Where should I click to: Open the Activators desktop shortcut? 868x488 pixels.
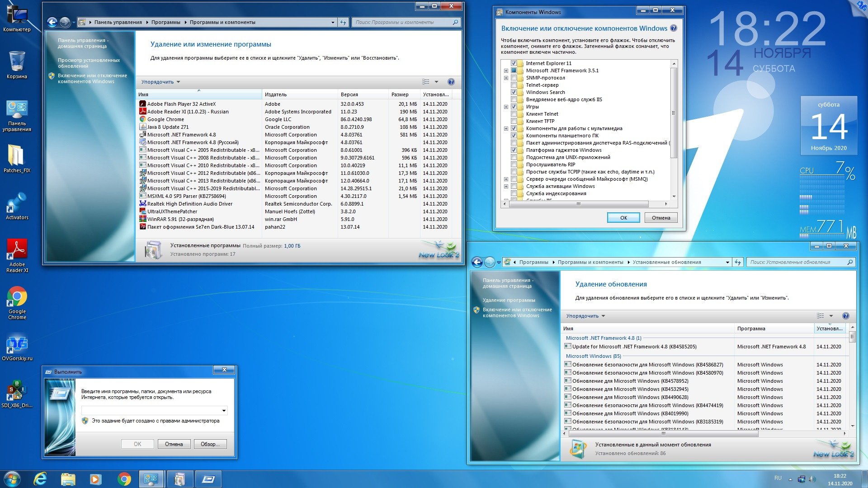tap(17, 206)
